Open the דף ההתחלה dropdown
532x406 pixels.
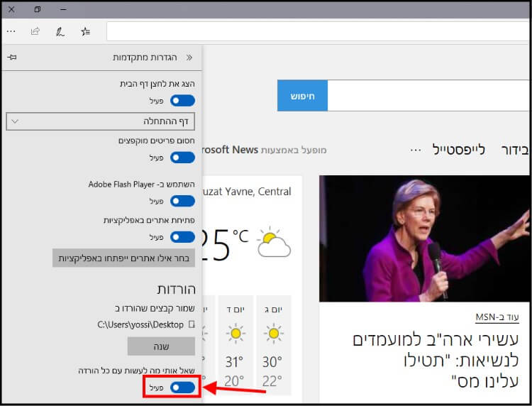pos(101,121)
